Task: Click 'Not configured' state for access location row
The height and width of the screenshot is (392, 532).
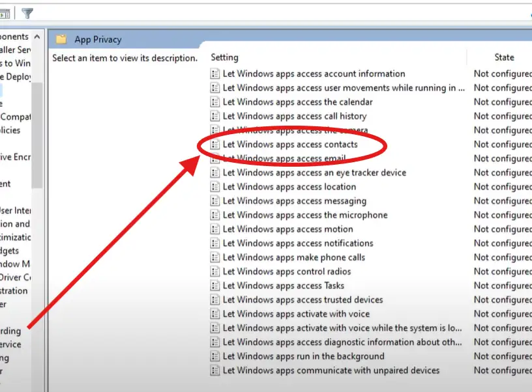Action: click(503, 187)
